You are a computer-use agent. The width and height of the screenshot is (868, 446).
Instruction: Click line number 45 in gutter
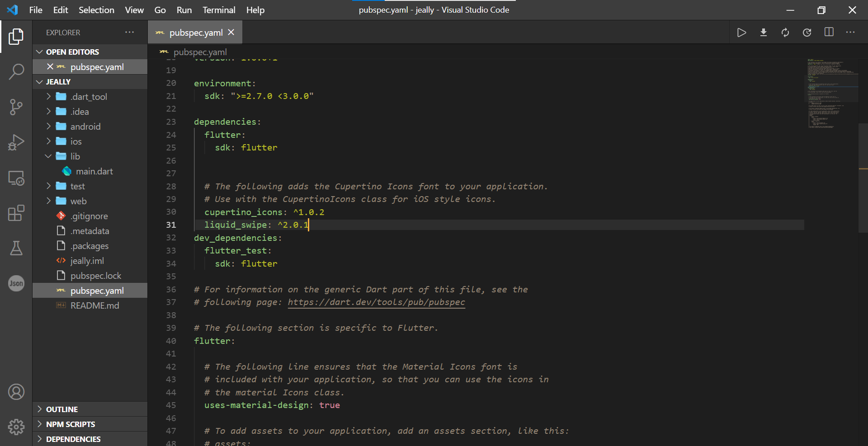click(x=171, y=405)
